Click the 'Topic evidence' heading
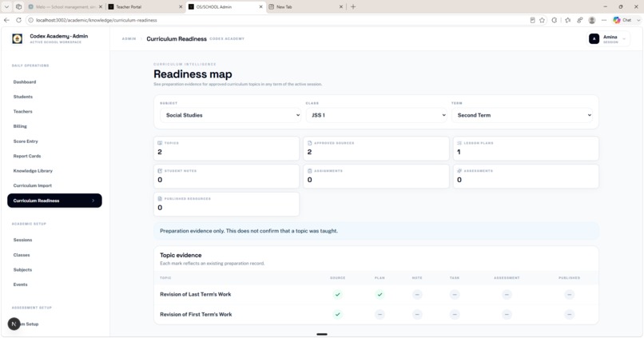Screen dimensions: 644x338 181,255
